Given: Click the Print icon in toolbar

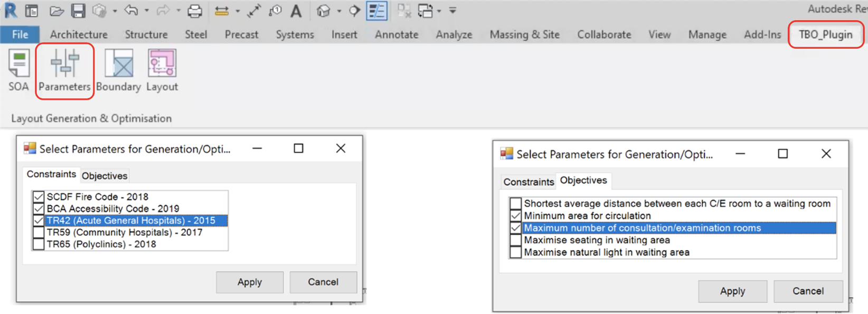Looking at the screenshot, I should (195, 11).
